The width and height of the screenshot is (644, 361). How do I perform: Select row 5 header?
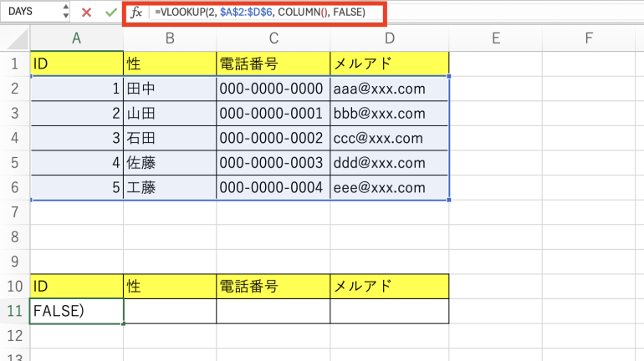coord(15,163)
